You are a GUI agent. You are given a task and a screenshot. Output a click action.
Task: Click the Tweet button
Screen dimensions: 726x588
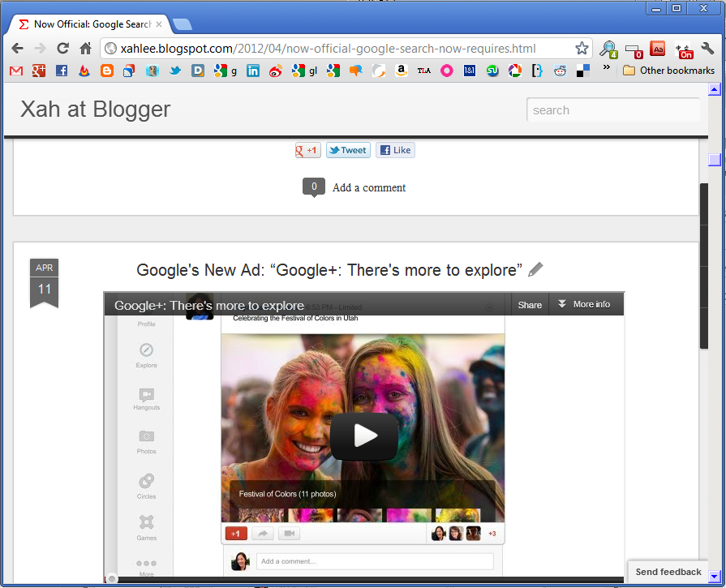[348, 150]
